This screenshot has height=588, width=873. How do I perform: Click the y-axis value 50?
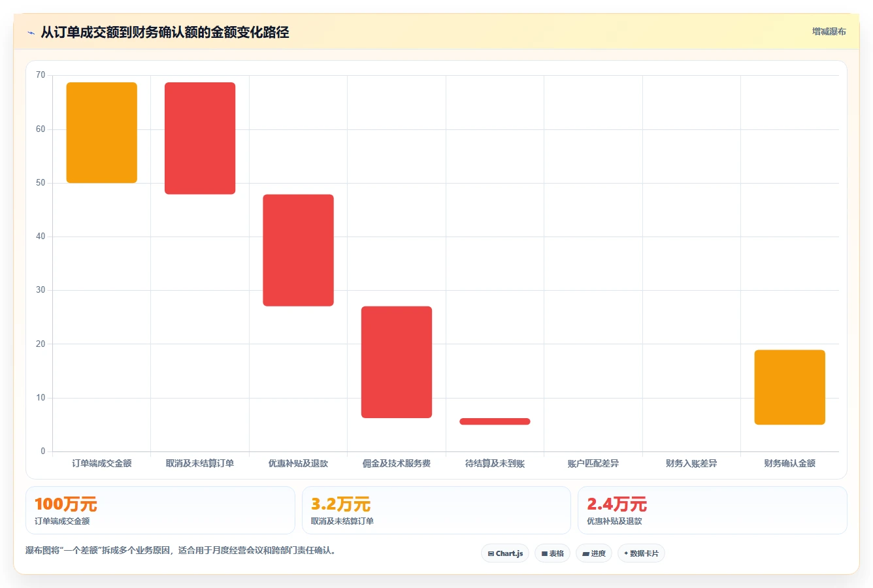41,183
